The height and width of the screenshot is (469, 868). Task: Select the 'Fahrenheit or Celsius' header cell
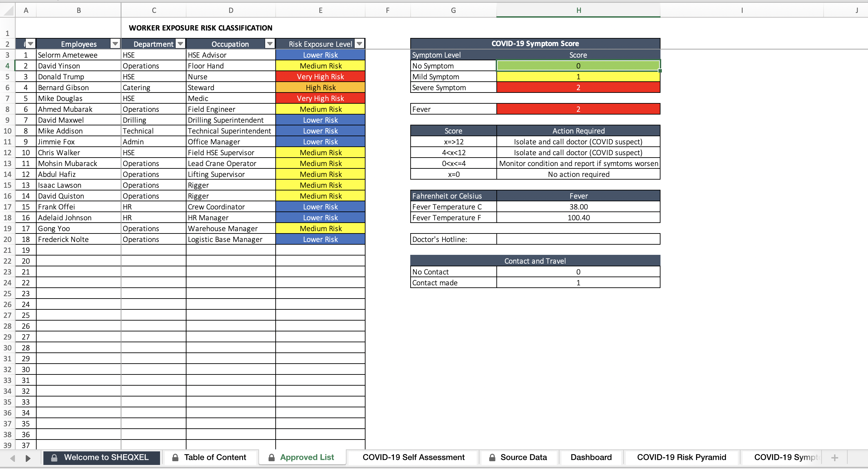coord(454,196)
